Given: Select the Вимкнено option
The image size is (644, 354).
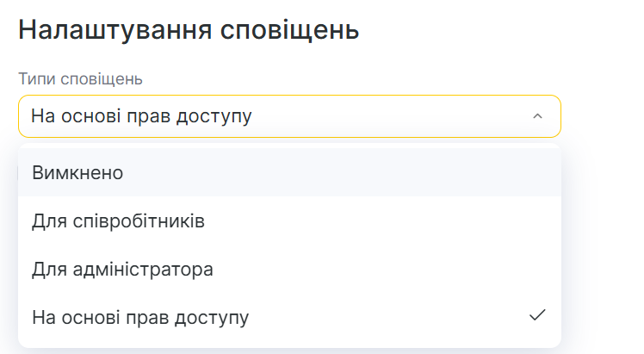Looking at the screenshot, I should pyautogui.click(x=77, y=172).
